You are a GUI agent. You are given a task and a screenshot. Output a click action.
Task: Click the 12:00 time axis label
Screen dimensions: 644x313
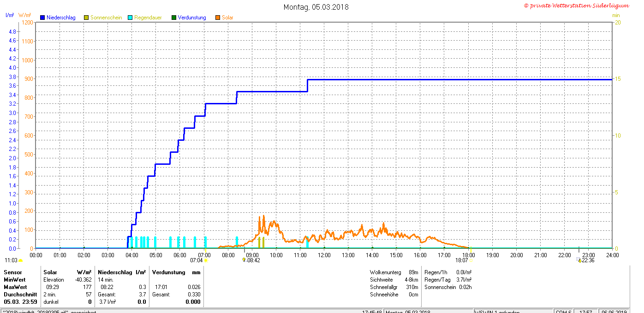point(324,255)
